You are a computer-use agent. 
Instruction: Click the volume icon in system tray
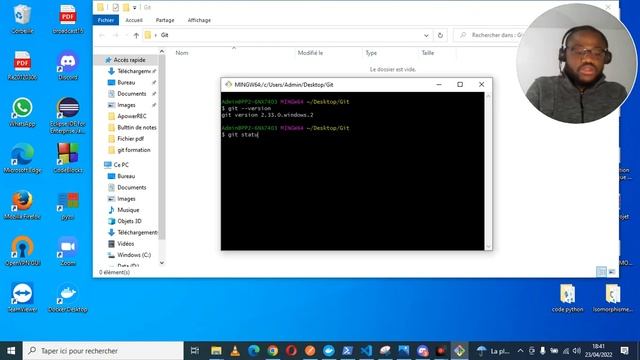coord(576,351)
